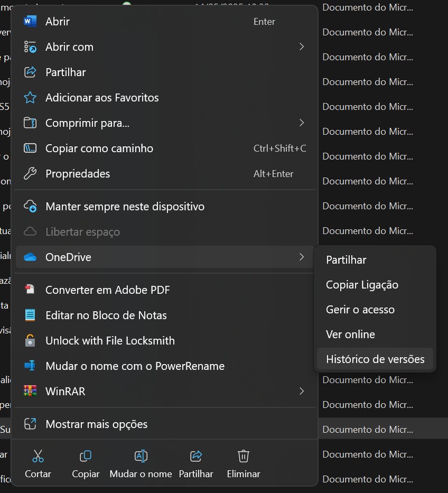Expand the WinRAR submenu chevron

pyautogui.click(x=302, y=392)
